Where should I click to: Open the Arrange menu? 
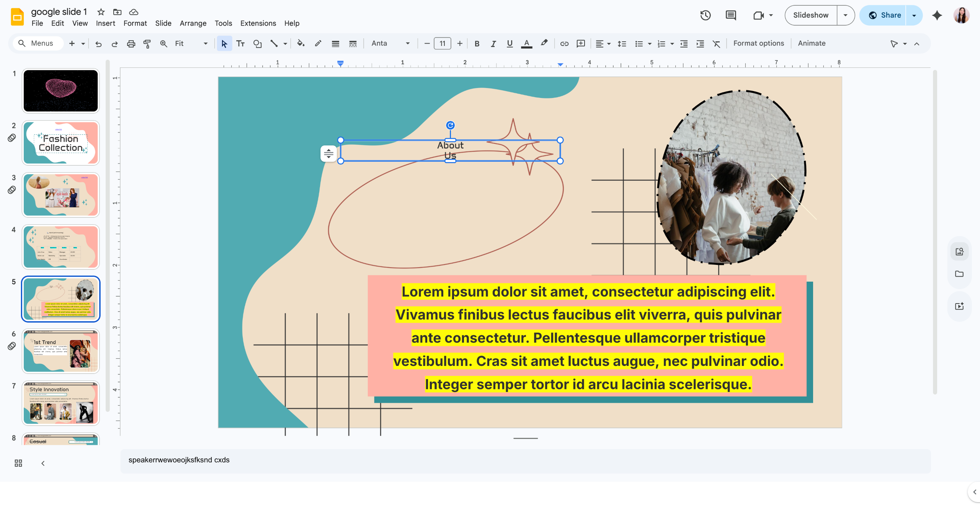tap(193, 23)
